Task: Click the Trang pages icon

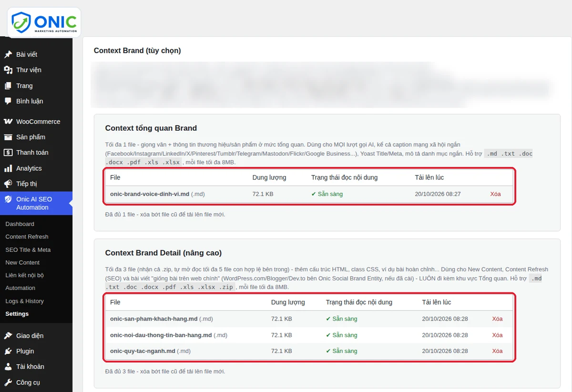Action: pyautogui.click(x=8, y=86)
